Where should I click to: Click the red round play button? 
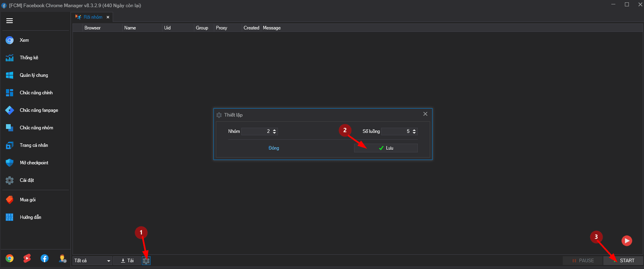627,240
